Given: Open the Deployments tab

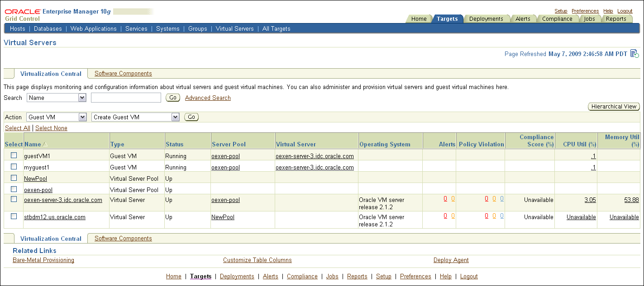Looking at the screenshot, I should [x=487, y=19].
